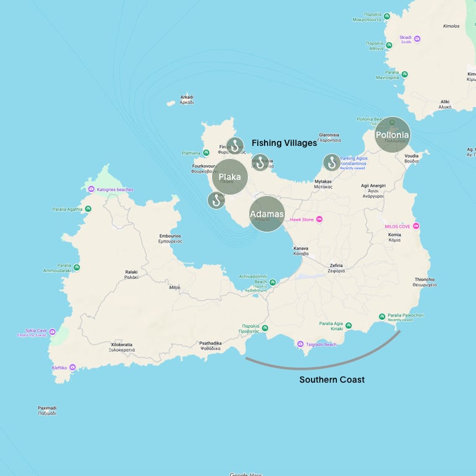Click the Plathiena beach marker icon
Image resolution: width=476 pixels, height=476 pixels.
(x=206, y=153)
